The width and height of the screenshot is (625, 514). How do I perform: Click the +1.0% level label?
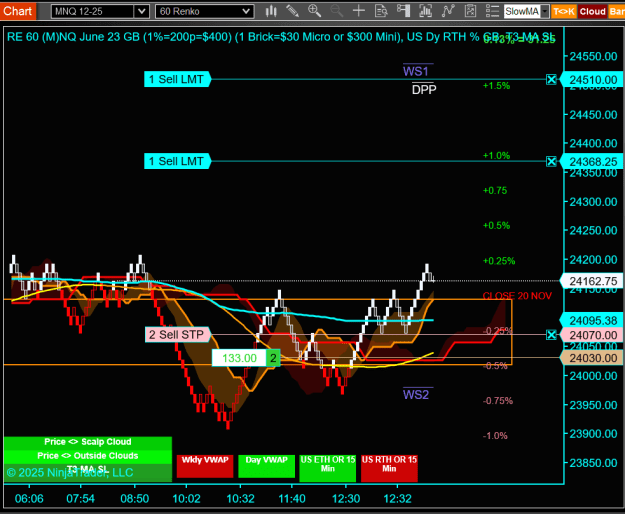tap(496, 155)
